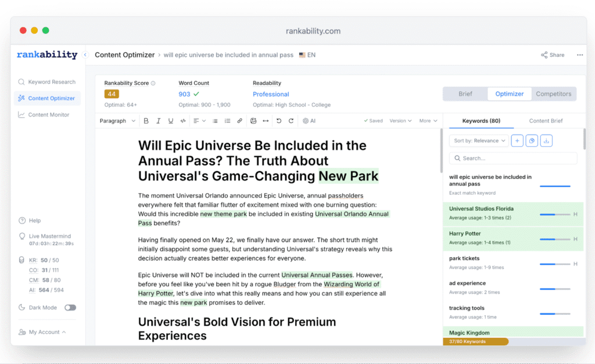Expand the My Account menu

point(42,332)
